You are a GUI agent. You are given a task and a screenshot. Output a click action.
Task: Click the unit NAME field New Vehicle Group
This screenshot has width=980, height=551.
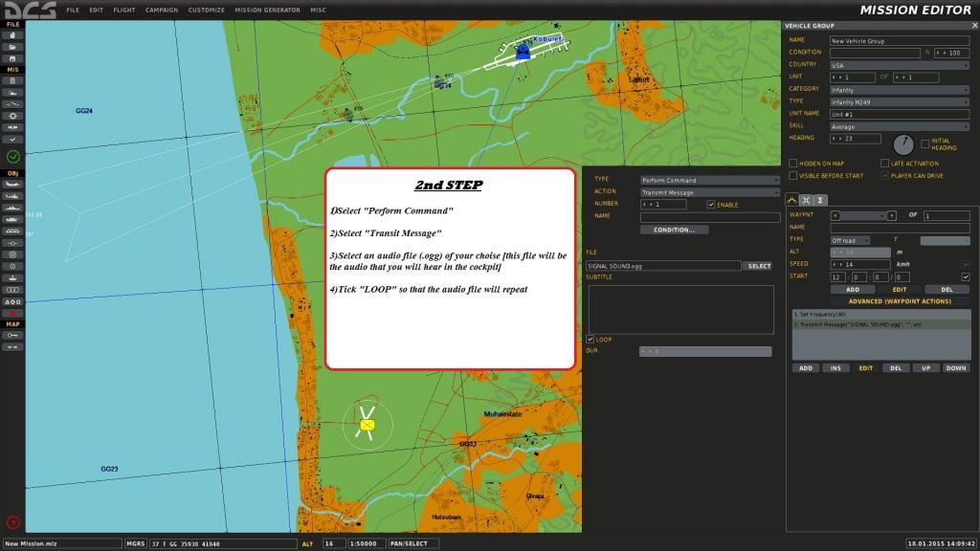point(900,41)
